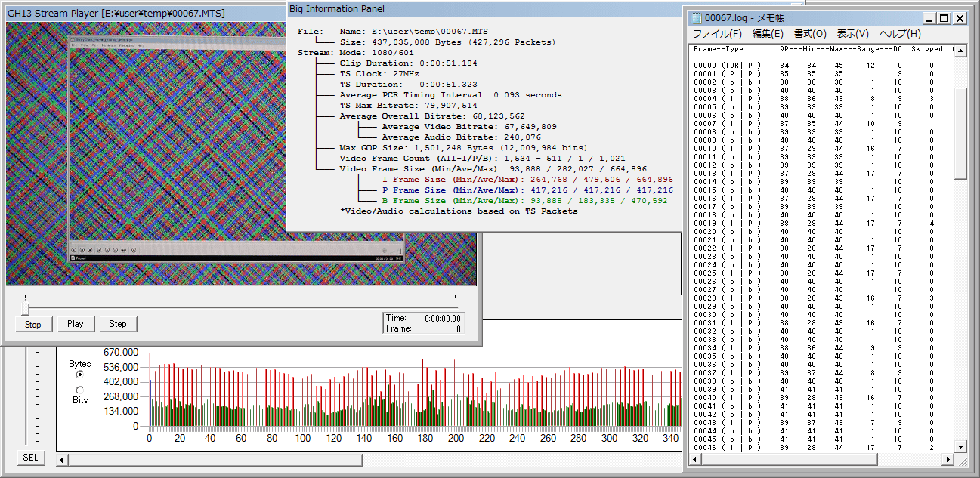This screenshot has width=980, height=478.
Task: Minimize the 00067.log Notepad window
Action: pos(929,18)
